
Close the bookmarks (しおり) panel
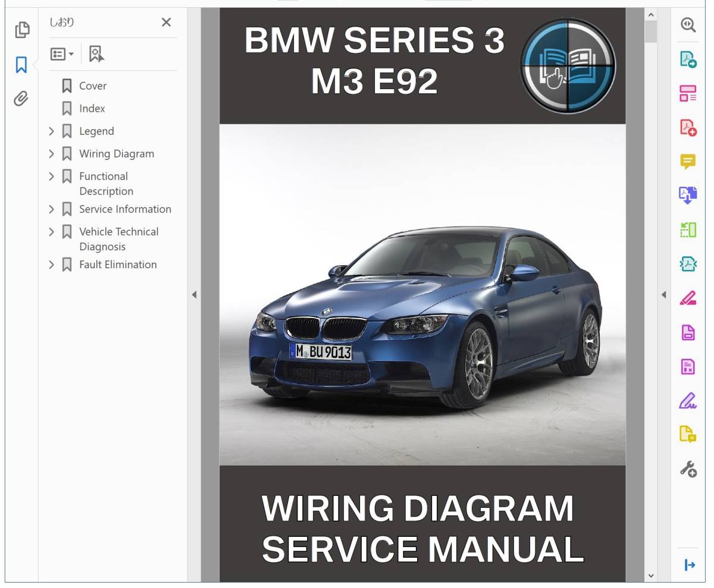tap(166, 23)
